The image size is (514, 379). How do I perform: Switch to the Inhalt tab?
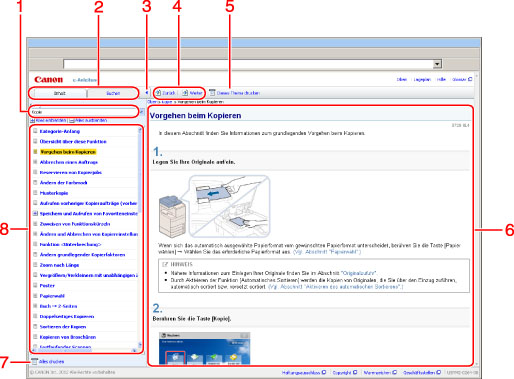(x=60, y=93)
